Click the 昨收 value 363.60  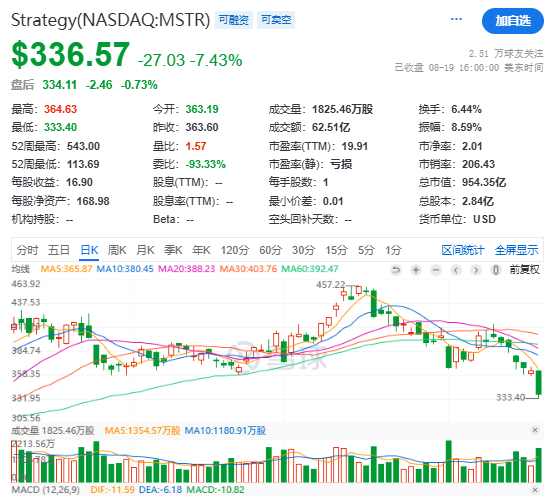(202, 127)
